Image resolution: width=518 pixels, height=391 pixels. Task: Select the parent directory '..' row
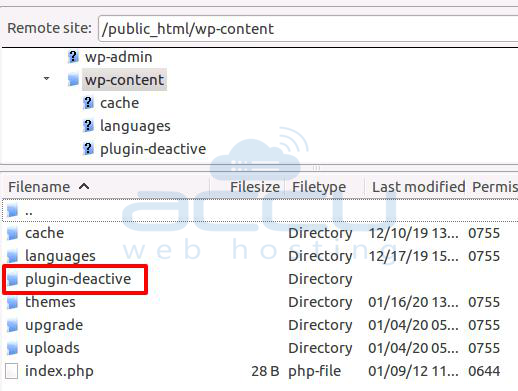(260, 210)
